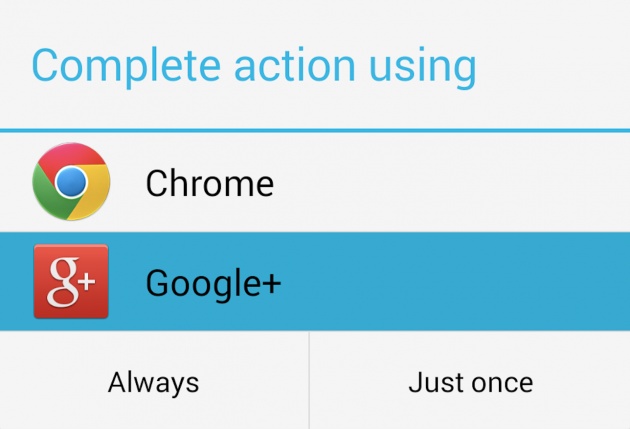630x429 pixels.
Task: Click the vertical divider between Always and Just once
Action: click(x=309, y=380)
